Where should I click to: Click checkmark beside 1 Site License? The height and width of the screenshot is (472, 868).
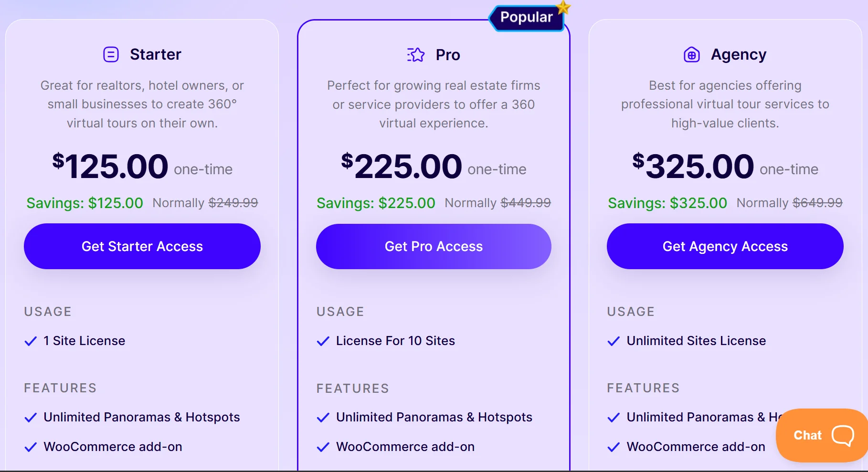tap(31, 341)
